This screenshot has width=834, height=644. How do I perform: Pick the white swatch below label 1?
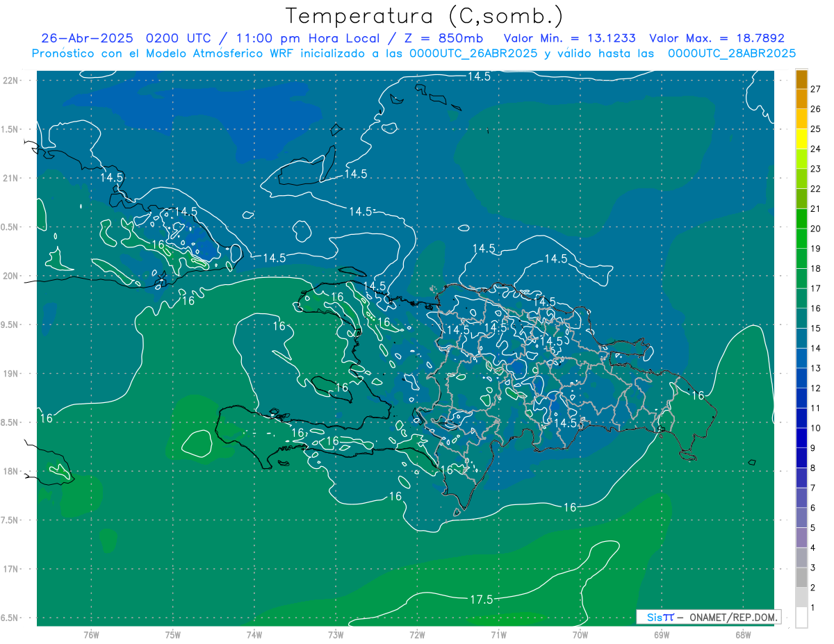coord(801,618)
